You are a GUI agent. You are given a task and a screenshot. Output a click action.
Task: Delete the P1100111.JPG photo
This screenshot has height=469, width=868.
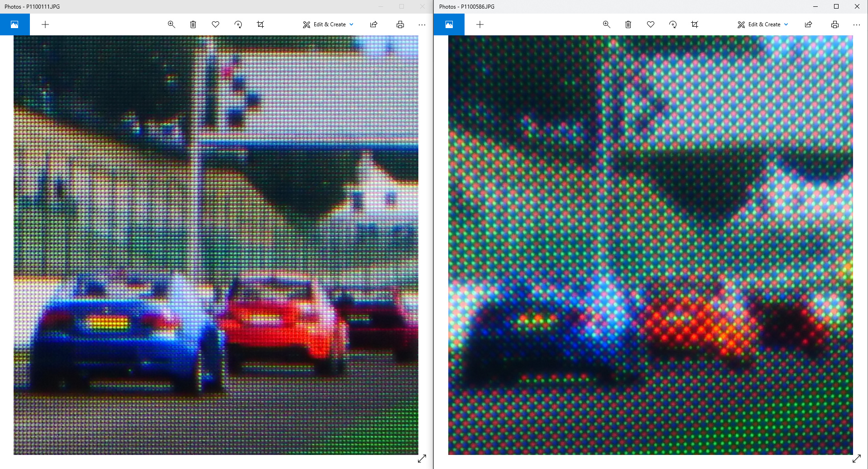193,24
